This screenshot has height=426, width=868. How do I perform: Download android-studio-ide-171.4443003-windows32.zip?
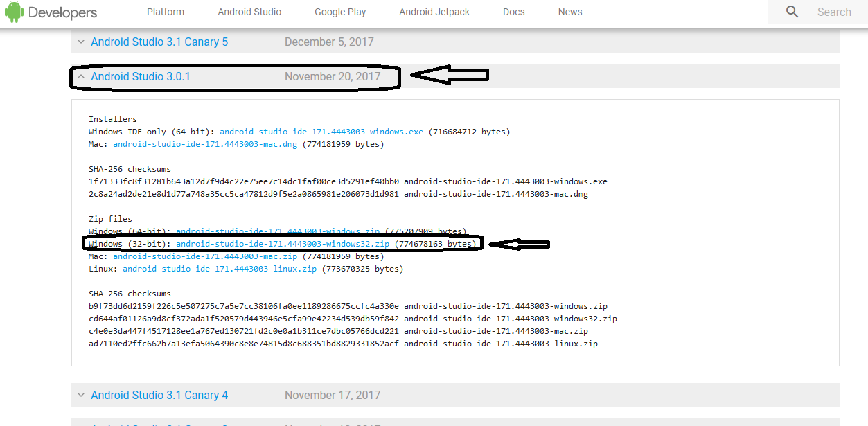283,244
